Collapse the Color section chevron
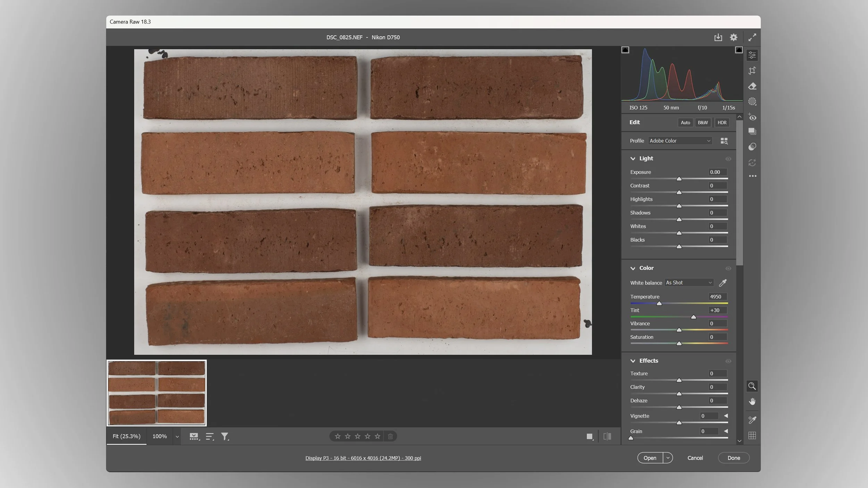868x488 pixels. coord(633,268)
